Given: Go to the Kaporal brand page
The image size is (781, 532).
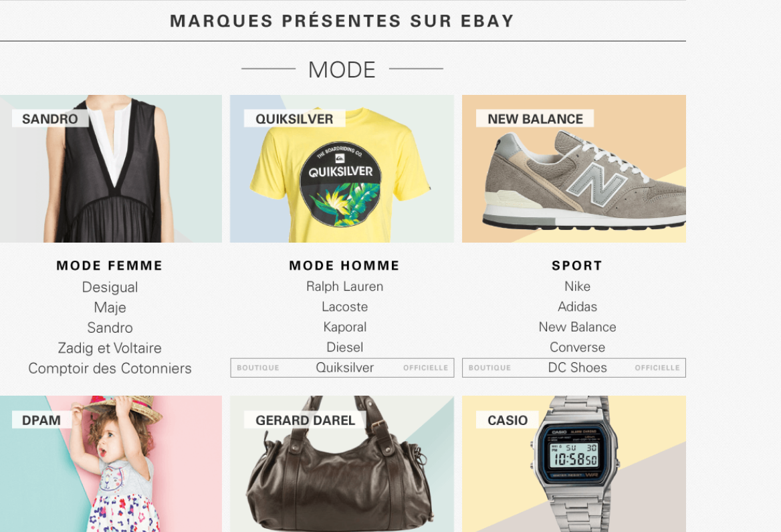Looking at the screenshot, I should 344,327.
